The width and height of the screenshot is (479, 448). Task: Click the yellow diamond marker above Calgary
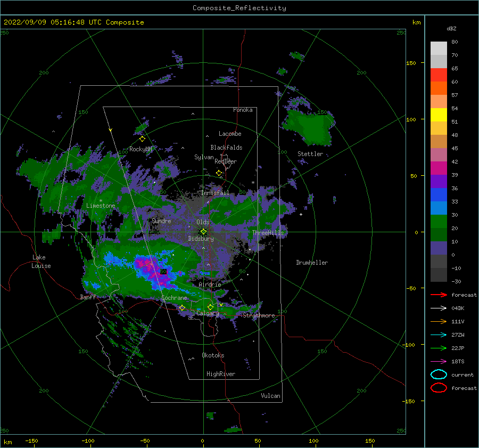pos(210,307)
